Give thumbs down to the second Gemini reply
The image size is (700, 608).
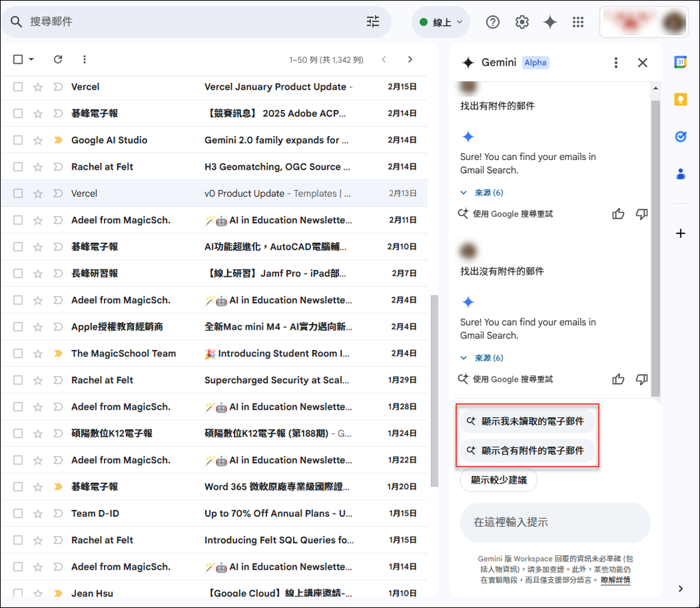coord(641,380)
